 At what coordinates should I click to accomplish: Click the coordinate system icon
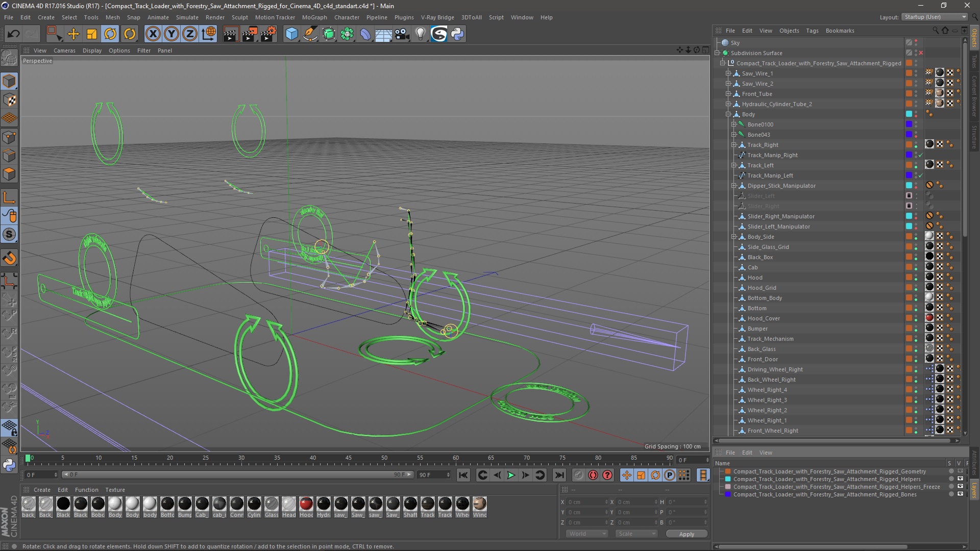[209, 34]
